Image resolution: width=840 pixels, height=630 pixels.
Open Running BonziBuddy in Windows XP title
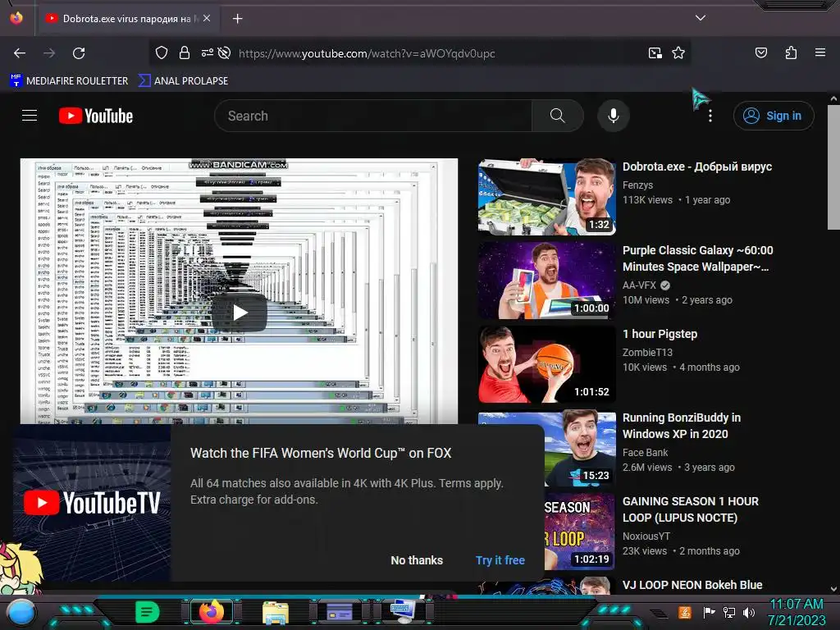(682, 426)
